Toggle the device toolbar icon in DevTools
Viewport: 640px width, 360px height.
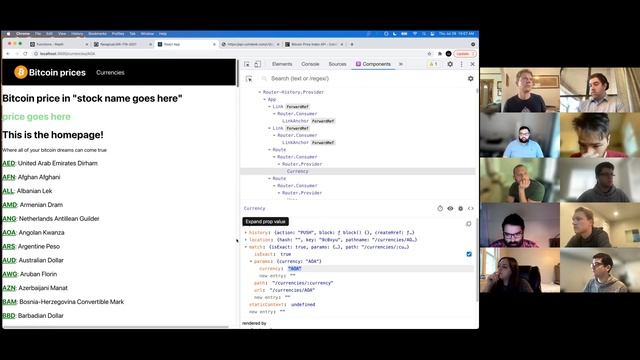click(258, 64)
